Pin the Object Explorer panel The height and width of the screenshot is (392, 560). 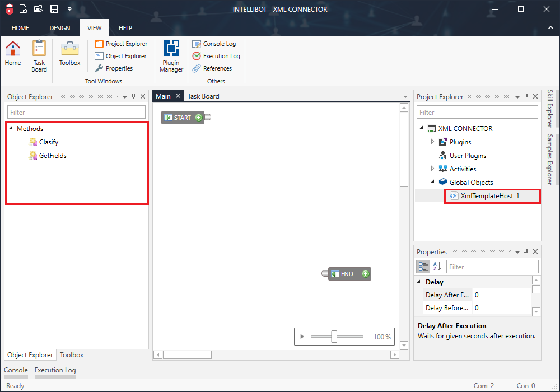pos(134,96)
